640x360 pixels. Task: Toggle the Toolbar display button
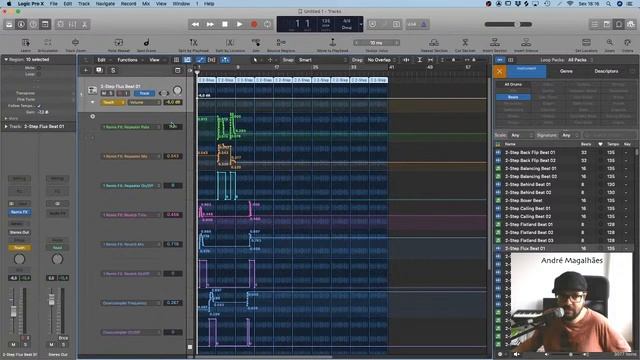click(45, 24)
